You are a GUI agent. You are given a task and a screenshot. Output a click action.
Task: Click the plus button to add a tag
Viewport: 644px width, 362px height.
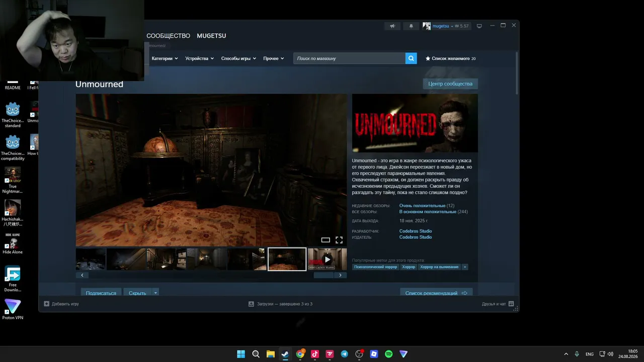[x=465, y=267]
